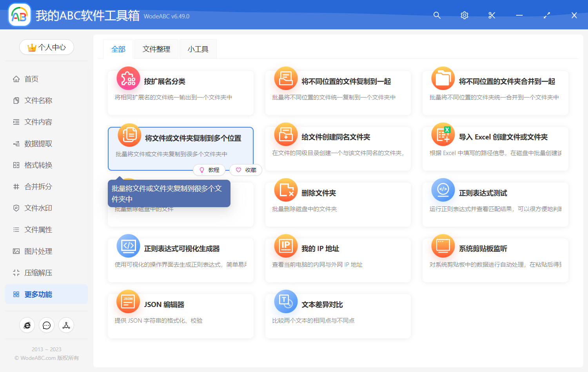The image size is (588, 372).
Task: Select the 图片处理 sidebar icon
Action: tap(16, 251)
